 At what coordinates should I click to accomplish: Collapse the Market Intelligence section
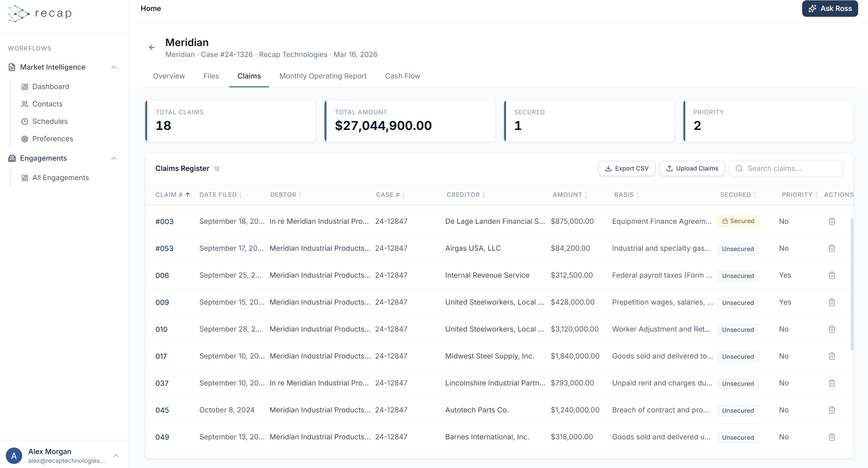point(115,67)
